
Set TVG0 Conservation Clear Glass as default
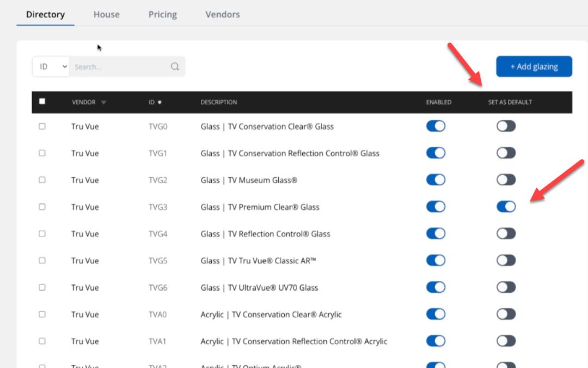point(506,126)
